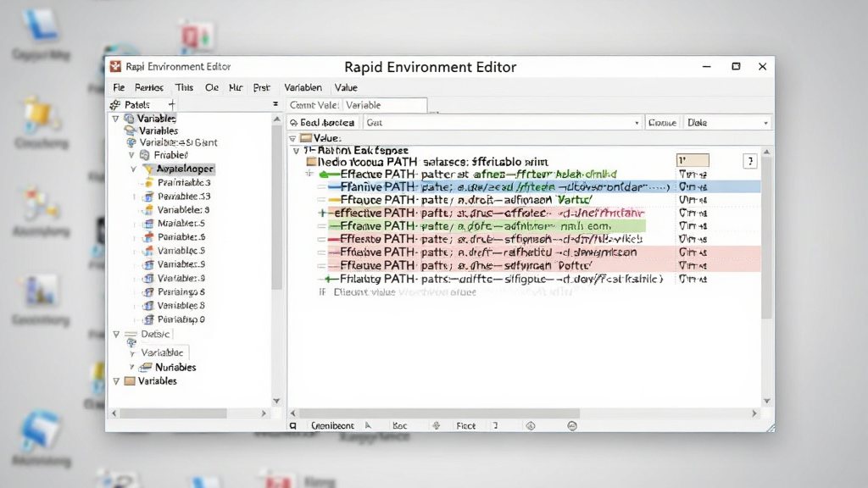
Task: Open the Gat combo box dropdown arrow
Action: coord(636,123)
